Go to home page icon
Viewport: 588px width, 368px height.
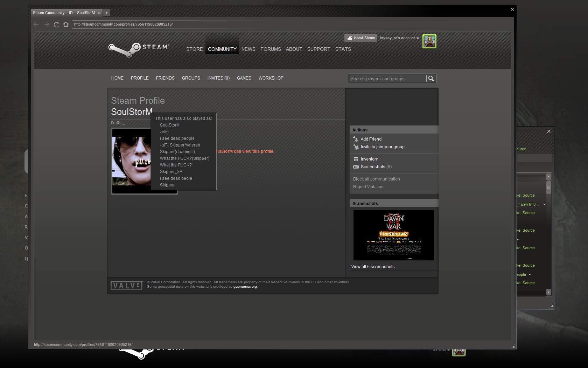[66, 24]
